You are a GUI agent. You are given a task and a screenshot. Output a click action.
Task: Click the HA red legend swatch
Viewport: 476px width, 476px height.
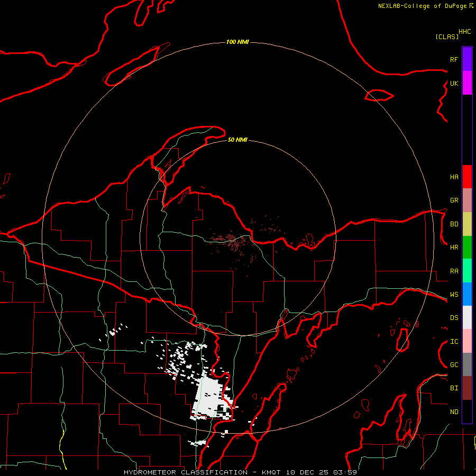point(467,177)
